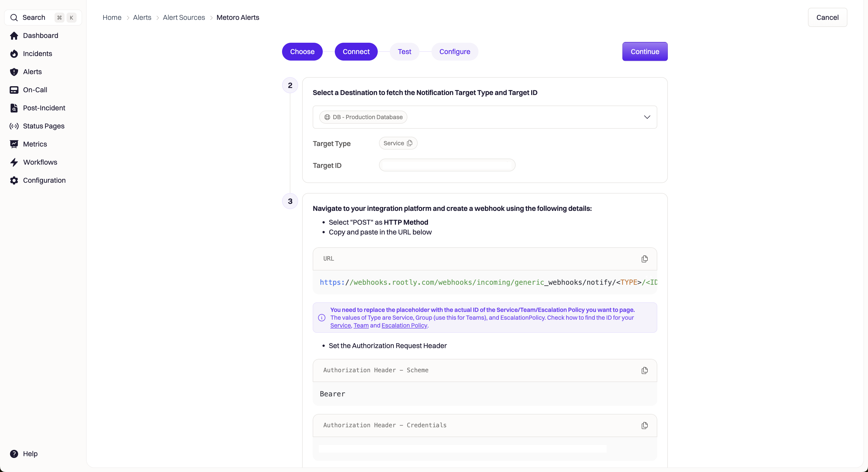Copy the Authorization Header Credentials value

click(x=644, y=426)
